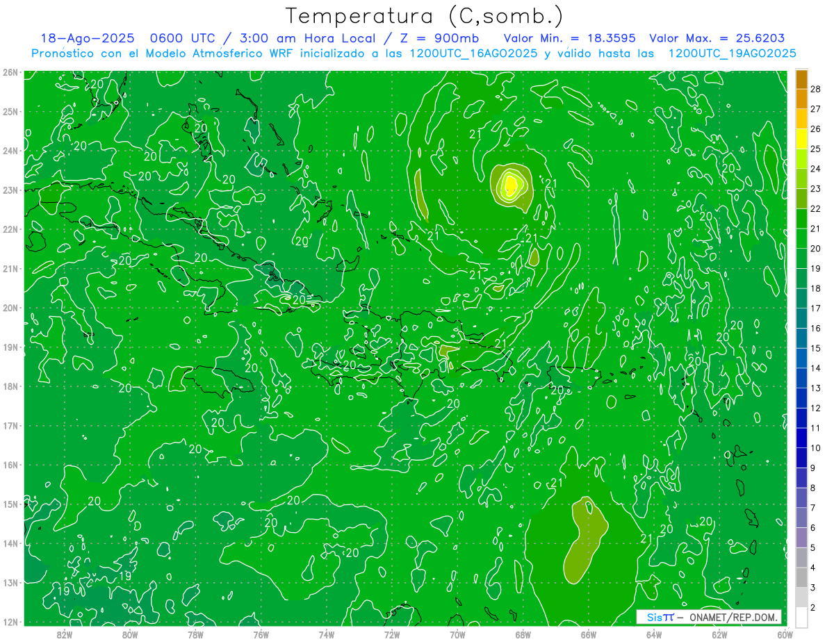Click the 'SisTT - ONAMET/REP.DOM.' credit label
The image size is (834, 644).
(x=710, y=617)
